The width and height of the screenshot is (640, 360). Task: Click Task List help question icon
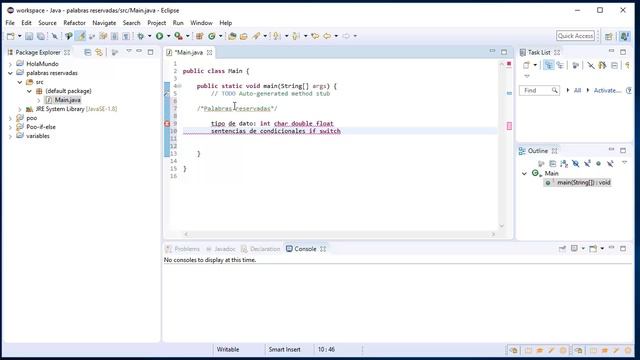(629, 90)
